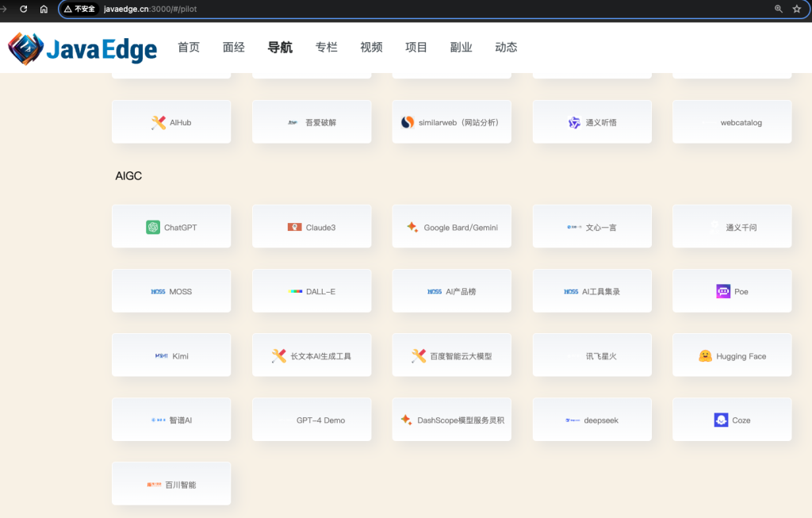Viewport: 812px width, 518px height.
Task: Open the 视频 navigation tab
Action: tap(370, 47)
